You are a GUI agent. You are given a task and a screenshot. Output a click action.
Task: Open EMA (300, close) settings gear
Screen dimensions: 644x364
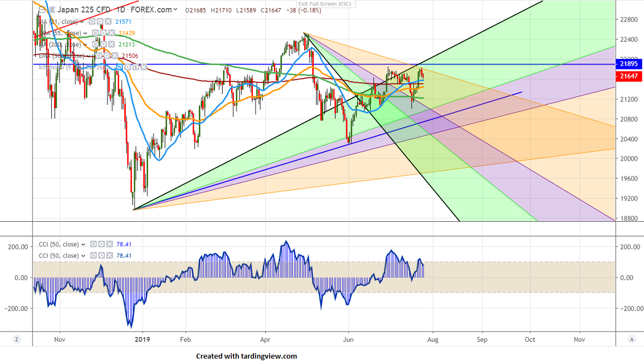tap(106, 56)
